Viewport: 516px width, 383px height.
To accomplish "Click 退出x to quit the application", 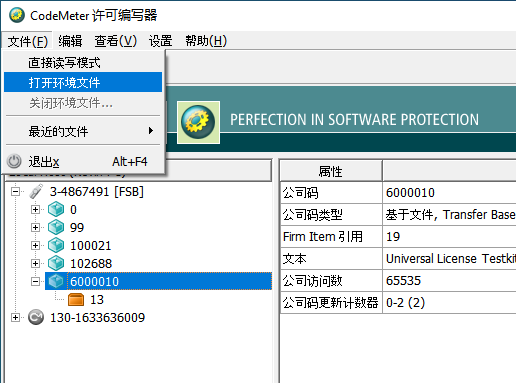I will (x=83, y=162).
